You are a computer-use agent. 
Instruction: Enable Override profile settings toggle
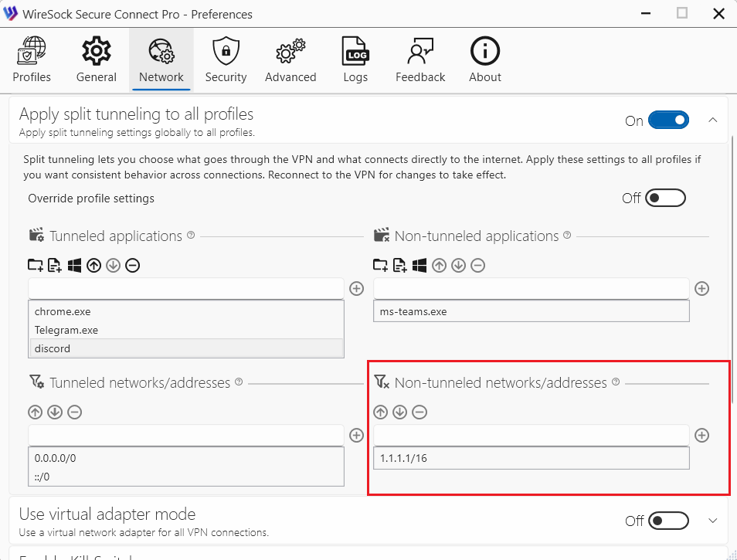pos(665,199)
